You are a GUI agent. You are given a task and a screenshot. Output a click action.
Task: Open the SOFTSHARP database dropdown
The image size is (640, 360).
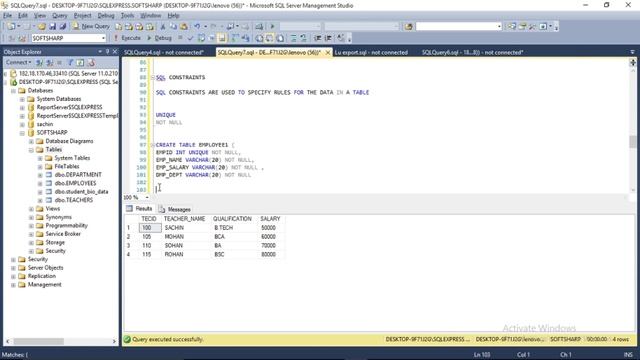(103, 38)
